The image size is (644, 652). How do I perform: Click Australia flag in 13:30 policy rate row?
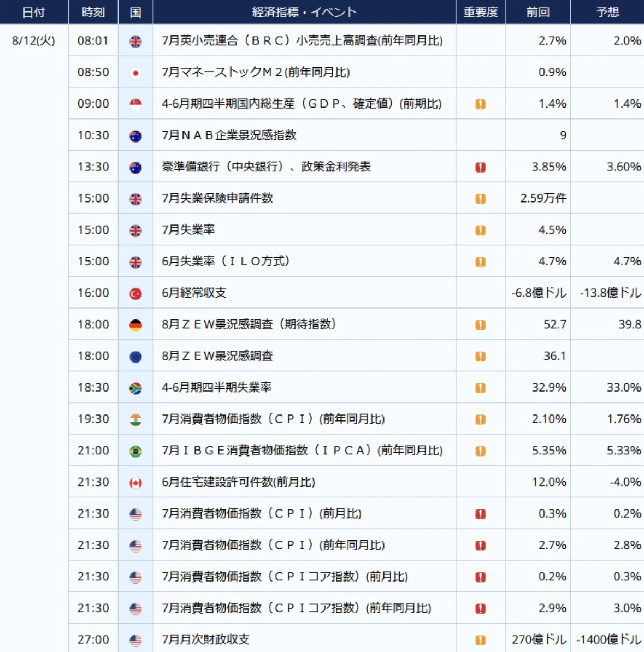(x=135, y=168)
